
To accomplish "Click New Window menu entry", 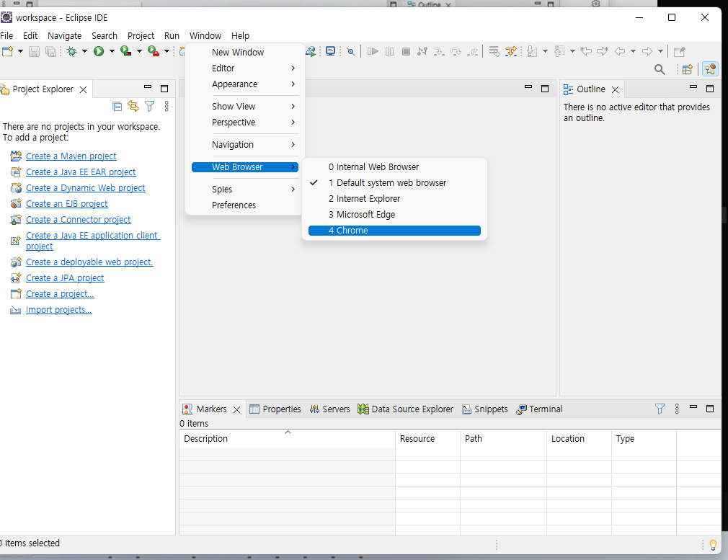I will (244, 52).
